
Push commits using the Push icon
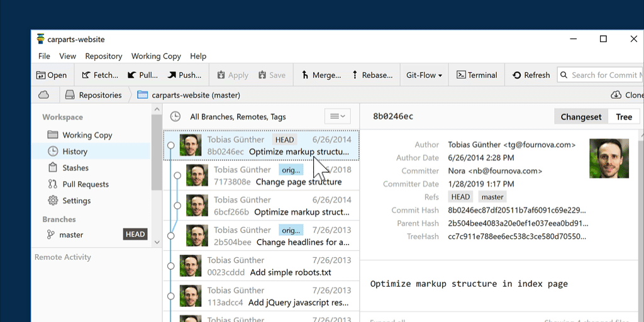point(172,75)
